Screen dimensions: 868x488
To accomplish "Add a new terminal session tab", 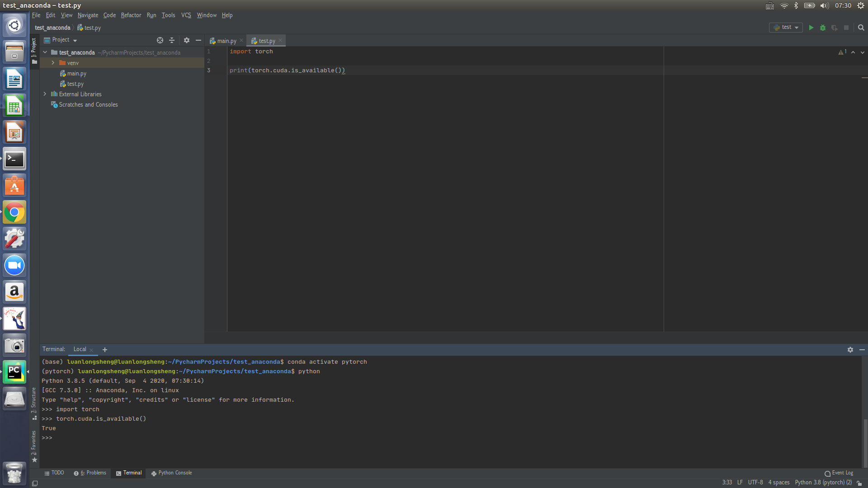I will click(x=105, y=350).
